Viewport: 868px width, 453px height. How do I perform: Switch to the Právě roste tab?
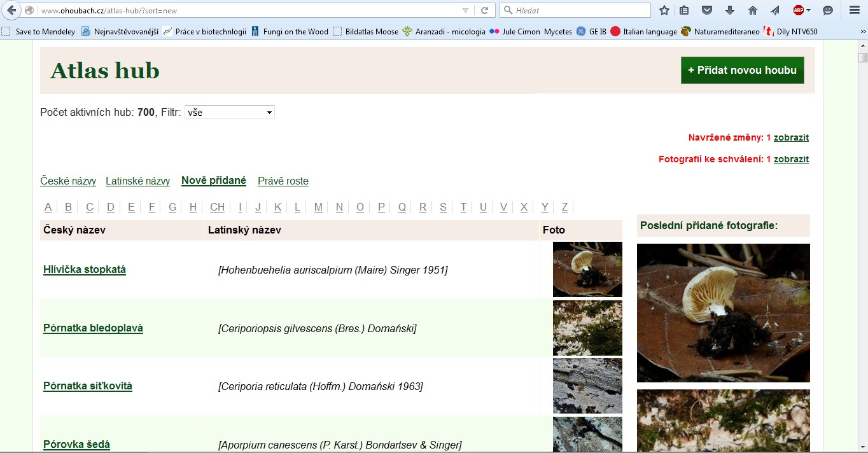(283, 181)
